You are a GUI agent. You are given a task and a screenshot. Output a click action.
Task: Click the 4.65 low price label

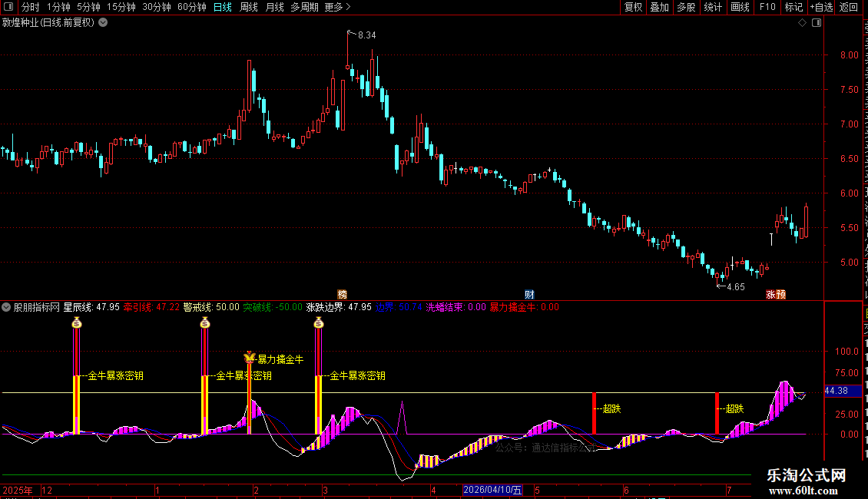[736, 287]
